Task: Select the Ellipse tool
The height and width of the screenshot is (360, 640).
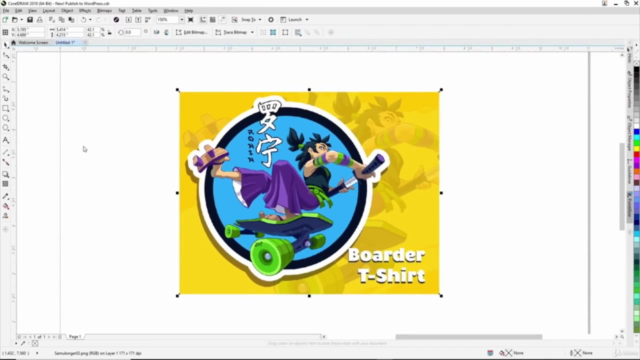Action: coord(6,118)
